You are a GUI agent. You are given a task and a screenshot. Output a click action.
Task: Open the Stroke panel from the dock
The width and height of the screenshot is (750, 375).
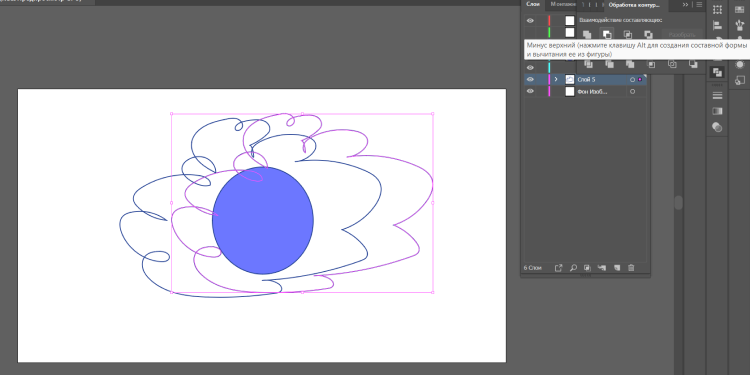717,95
